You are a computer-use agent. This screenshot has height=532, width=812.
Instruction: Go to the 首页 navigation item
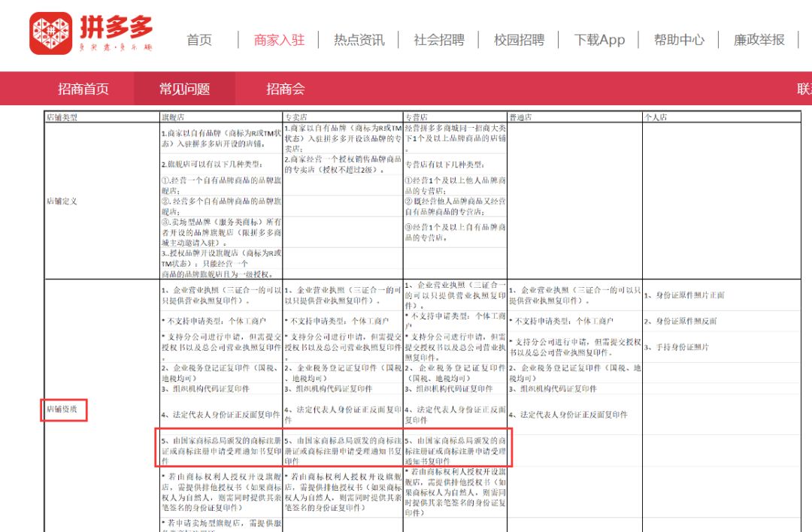click(199, 40)
